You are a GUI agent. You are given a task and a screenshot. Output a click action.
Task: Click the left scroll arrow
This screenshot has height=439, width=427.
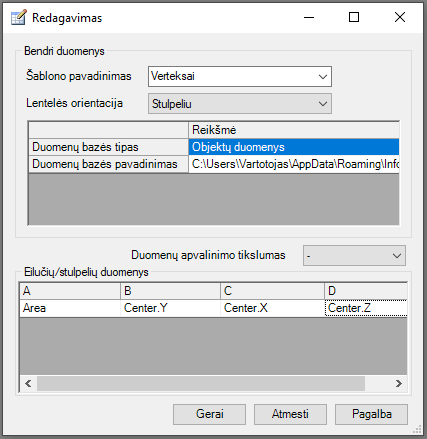28,384
